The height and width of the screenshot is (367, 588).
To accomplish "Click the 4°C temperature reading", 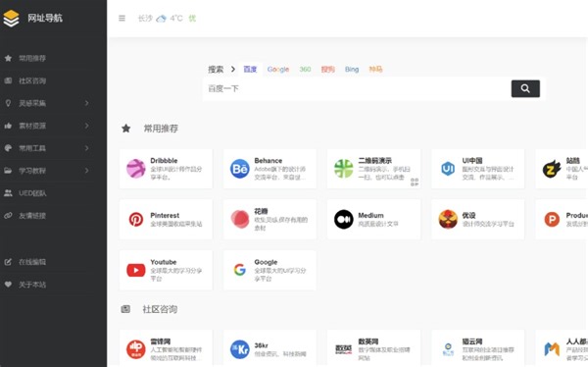I will [x=176, y=18].
